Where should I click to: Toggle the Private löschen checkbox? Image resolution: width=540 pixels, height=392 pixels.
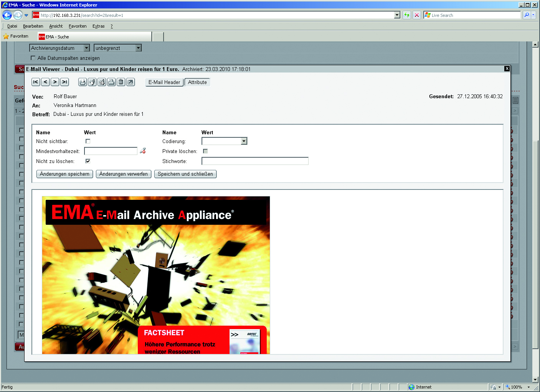click(205, 151)
